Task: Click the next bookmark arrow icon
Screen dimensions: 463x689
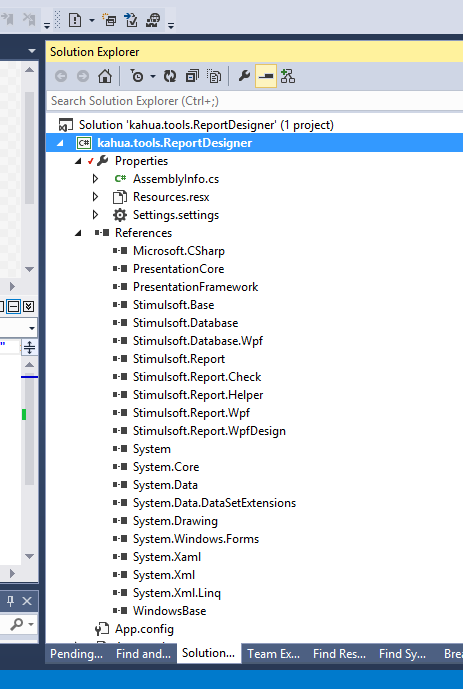Action: (8, 19)
